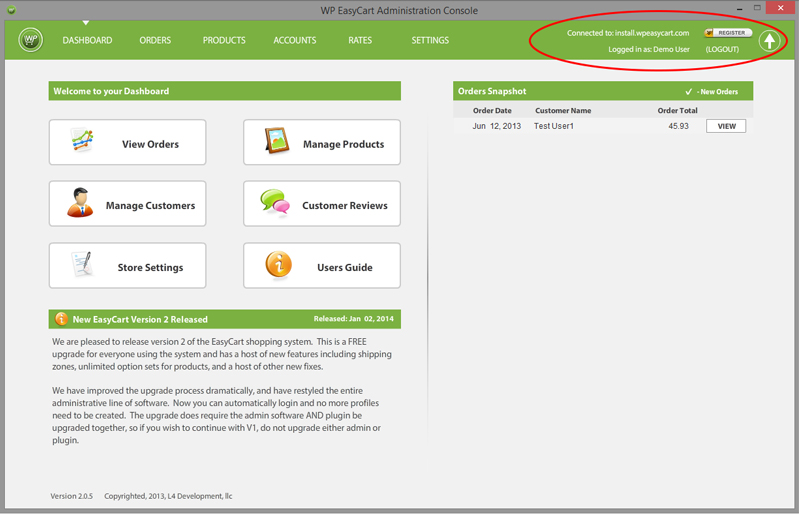Open Manage Customers button label

tap(151, 206)
